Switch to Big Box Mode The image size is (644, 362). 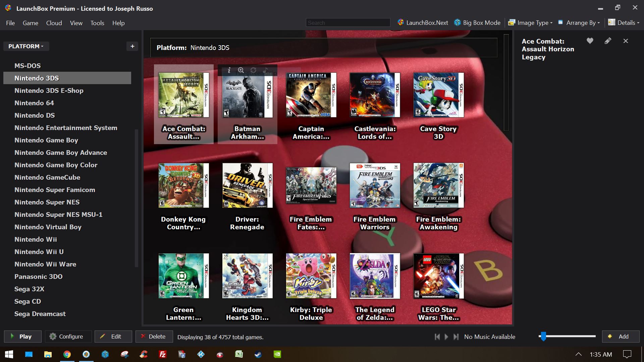pyautogui.click(x=477, y=23)
